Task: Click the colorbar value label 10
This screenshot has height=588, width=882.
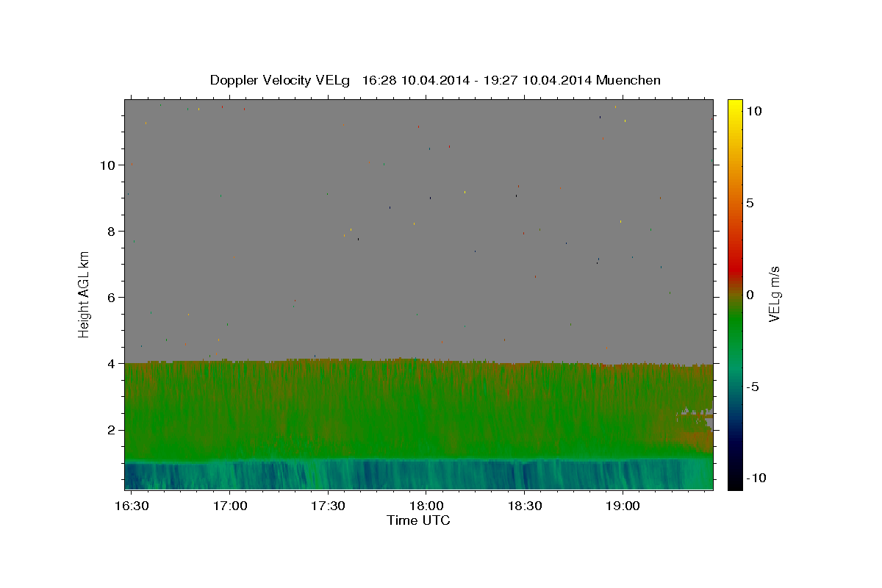Action: tap(753, 110)
